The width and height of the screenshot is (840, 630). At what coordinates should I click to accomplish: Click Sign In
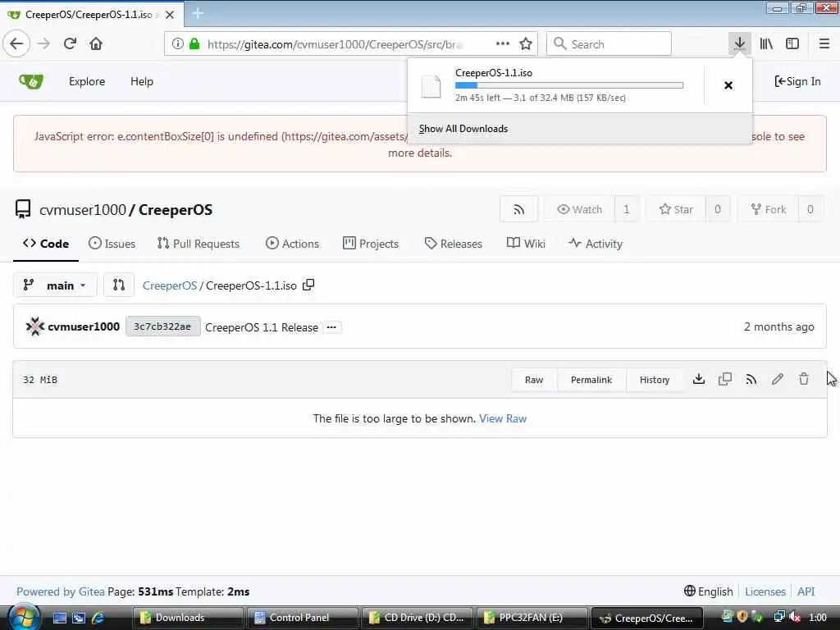pyautogui.click(x=797, y=81)
